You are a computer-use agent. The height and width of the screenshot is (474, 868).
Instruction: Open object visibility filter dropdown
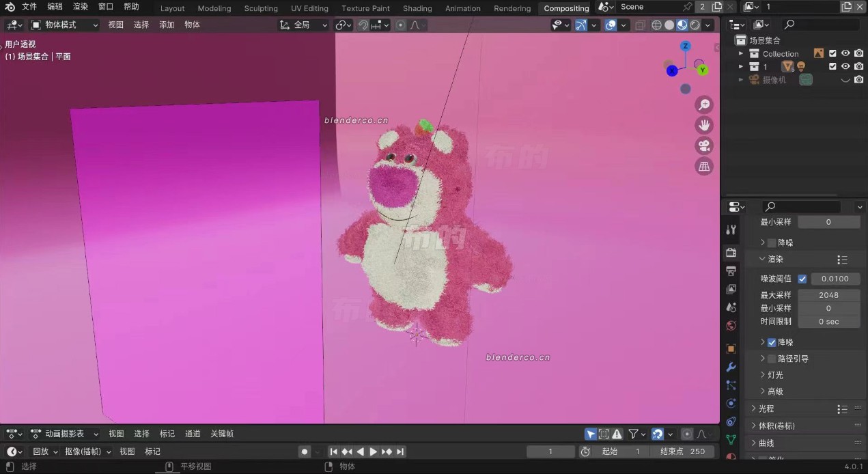561,25
